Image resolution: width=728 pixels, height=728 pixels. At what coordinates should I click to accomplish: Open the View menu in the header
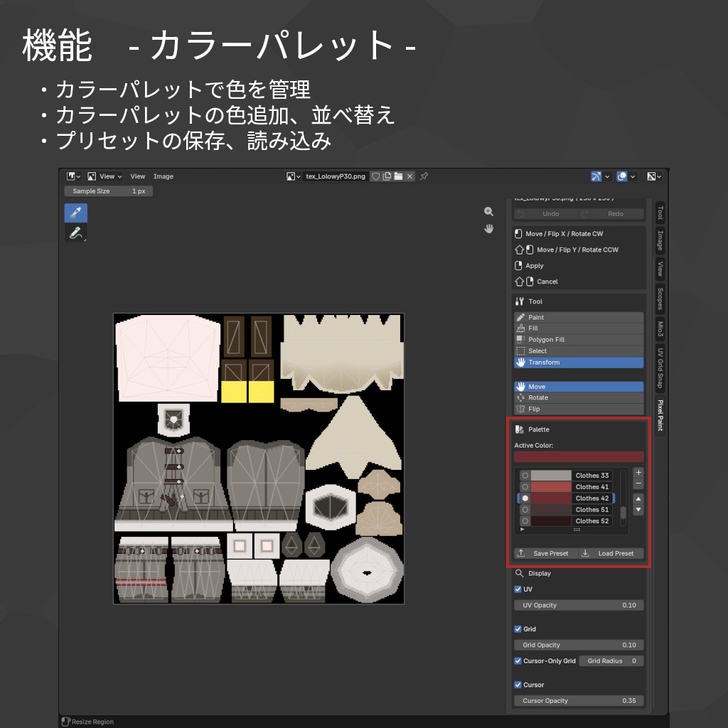coord(137,176)
